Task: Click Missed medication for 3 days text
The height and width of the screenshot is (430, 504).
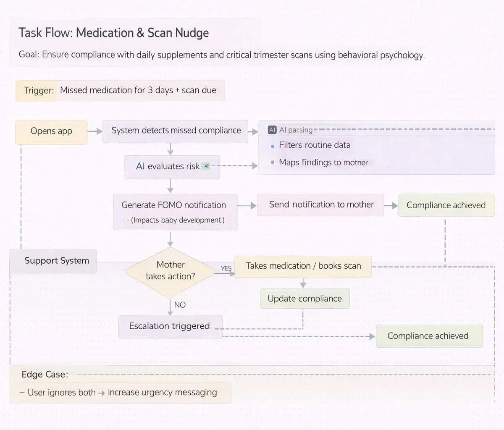Action: point(138,90)
